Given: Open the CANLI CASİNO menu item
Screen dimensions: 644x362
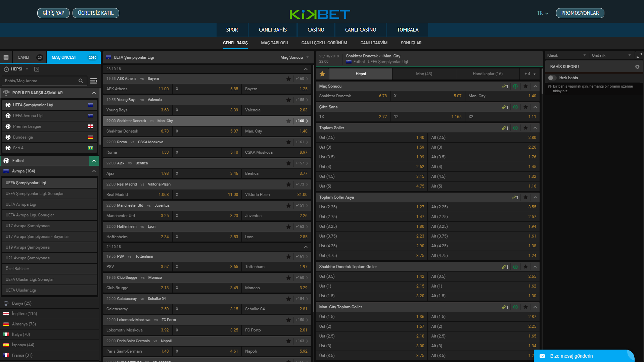Looking at the screenshot, I should [360, 30].
